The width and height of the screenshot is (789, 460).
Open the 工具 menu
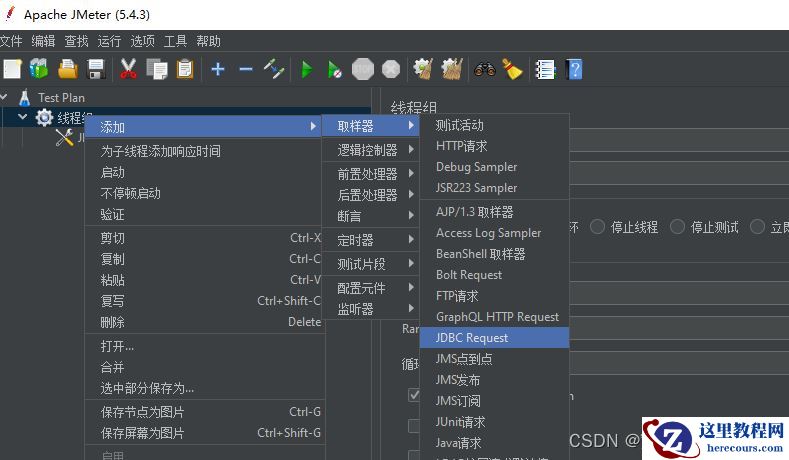[x=175, y=41]
